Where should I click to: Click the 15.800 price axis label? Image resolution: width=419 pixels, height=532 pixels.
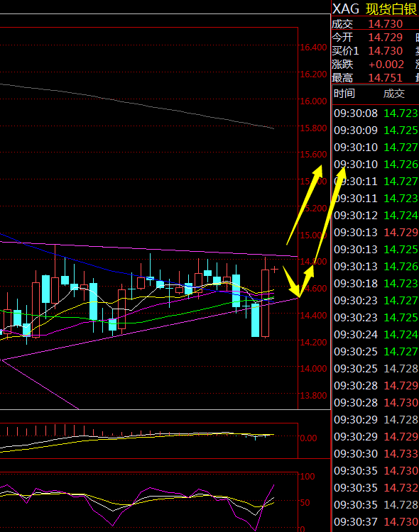[x=313, y=128]
